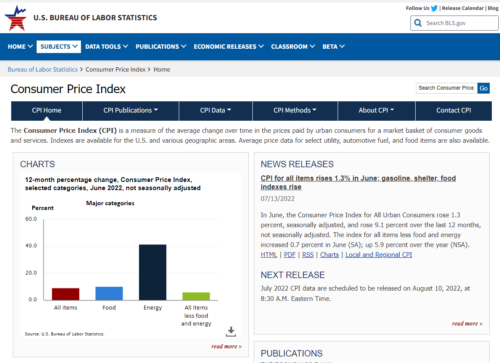Expand the SUBJECTS navigation menu
Viewport: 500px width, 363px height.
[x=59, y=46]
